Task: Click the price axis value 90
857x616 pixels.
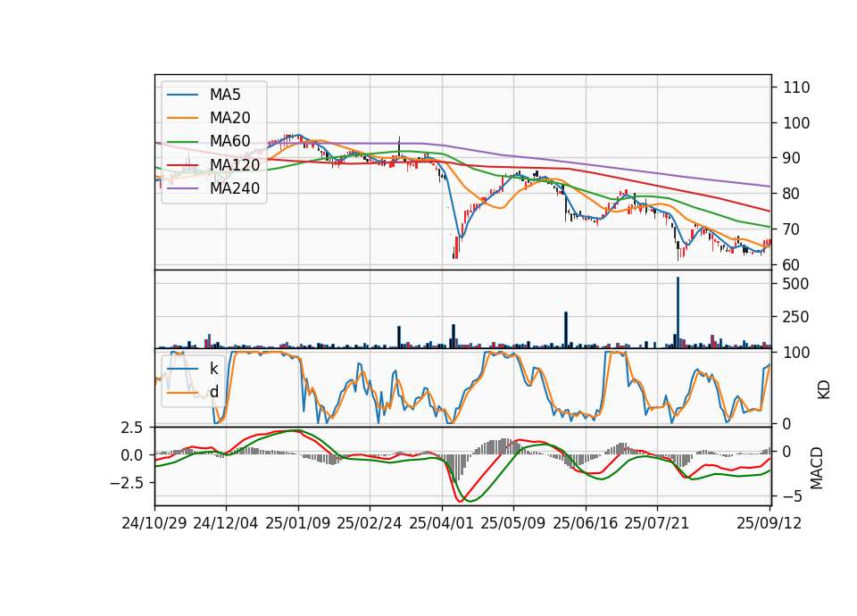Action: click(x=792, y=158)
